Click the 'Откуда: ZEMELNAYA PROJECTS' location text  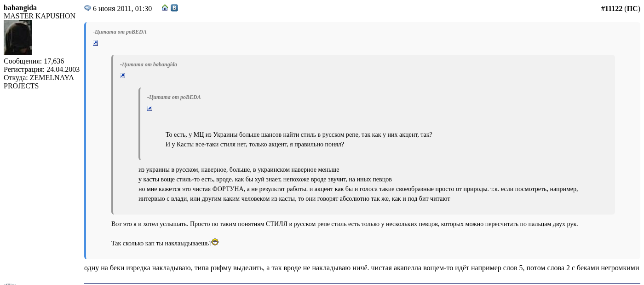39,82
